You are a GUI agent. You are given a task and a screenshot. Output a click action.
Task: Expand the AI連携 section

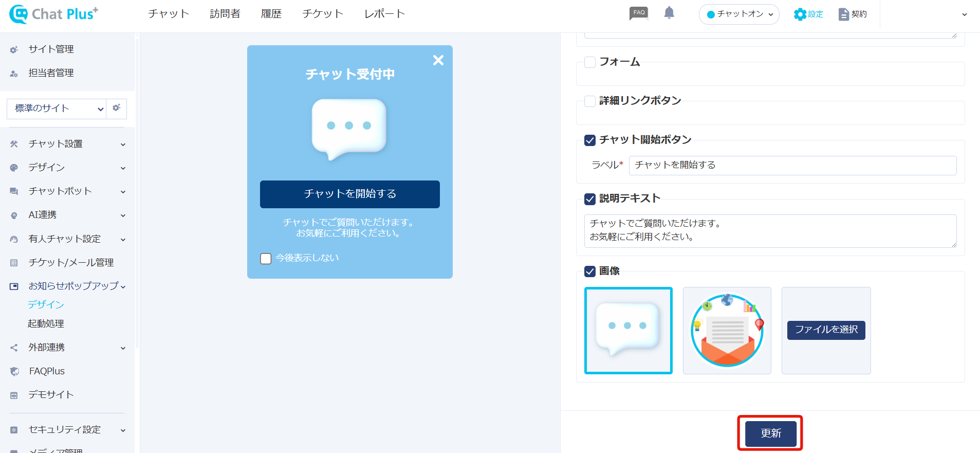pos(123,215)
